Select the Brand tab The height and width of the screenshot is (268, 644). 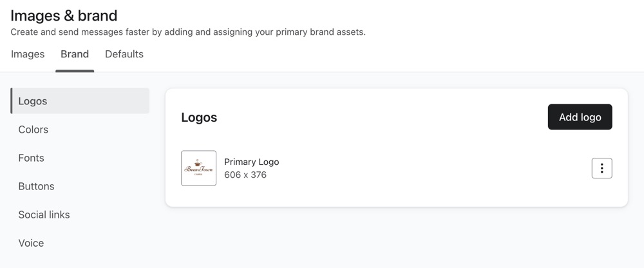coord(75,54)
